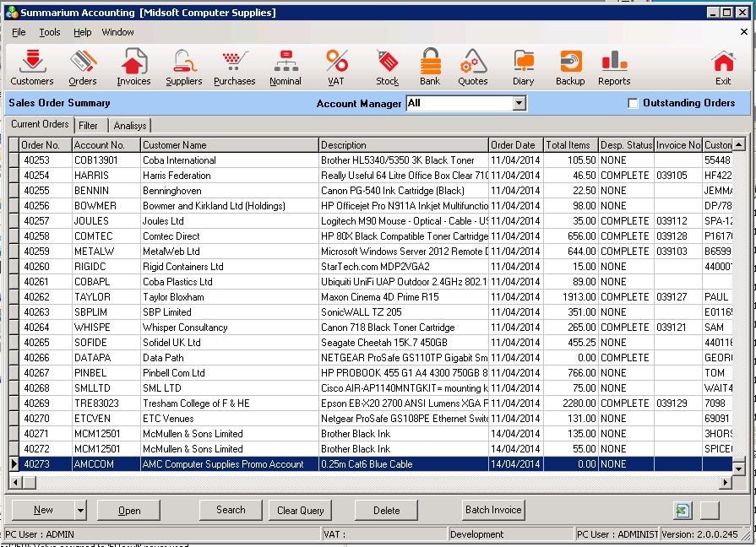Open the Suppliers toolbar icon
The width and height of the screenshot is (756, 547).
pyautogui.click(x=184, y=68)
